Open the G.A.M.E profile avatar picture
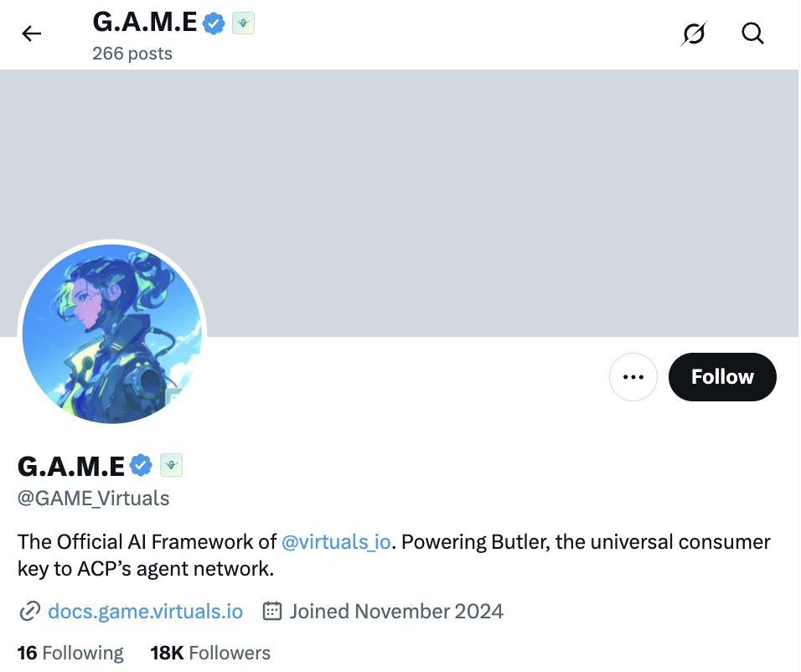Image resolution: width=801 pixels, height=672 pixels. [x=111, y=334]
